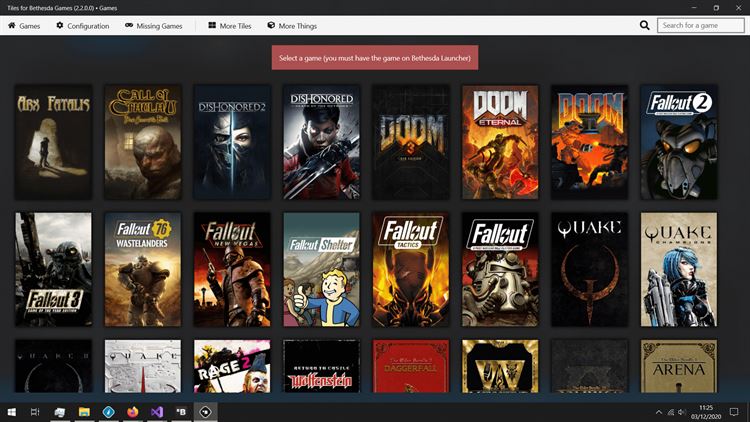Click the red Select a game banner
Screen dimensions: 750x422
(x=375, y=58)
